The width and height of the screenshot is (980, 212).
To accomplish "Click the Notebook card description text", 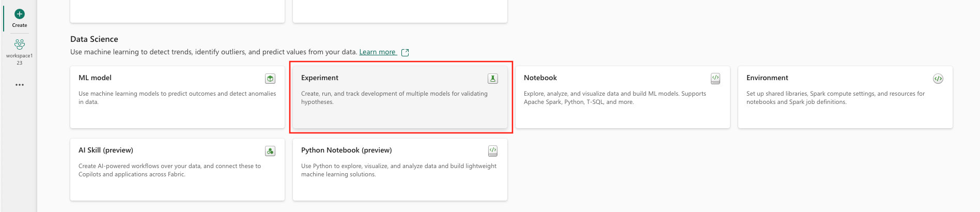I will [615, 98].
